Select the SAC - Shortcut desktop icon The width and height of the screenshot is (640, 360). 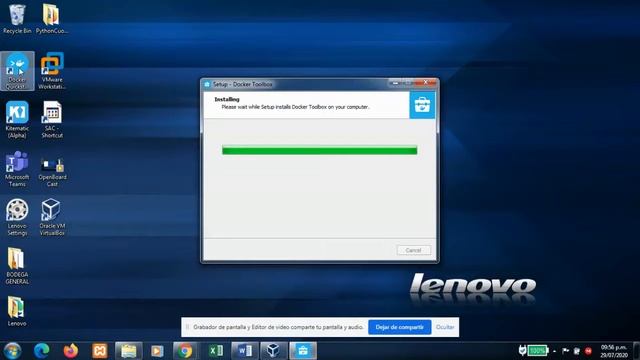52,120
